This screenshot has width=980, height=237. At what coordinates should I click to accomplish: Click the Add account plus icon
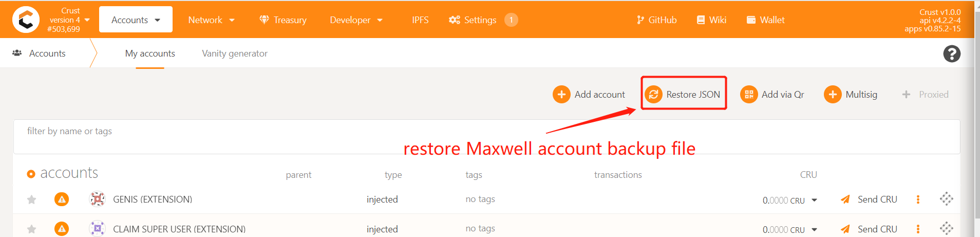561,94
